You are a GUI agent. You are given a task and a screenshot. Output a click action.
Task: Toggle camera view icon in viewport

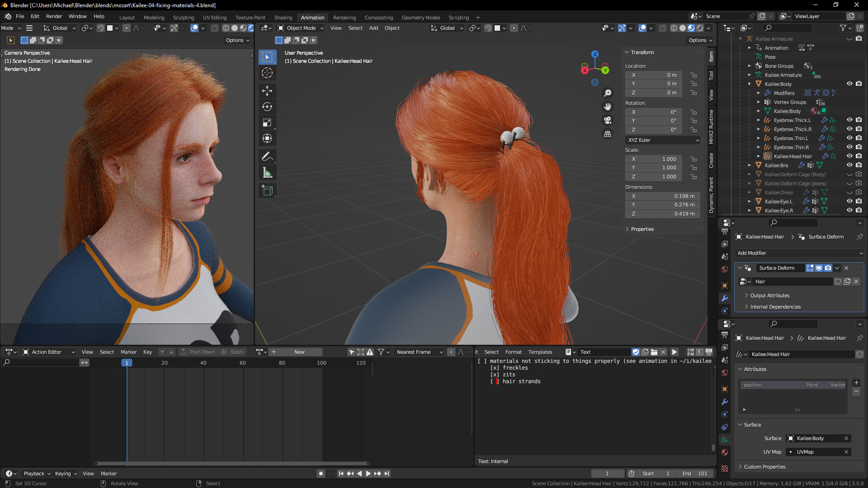tap(608, 120)
